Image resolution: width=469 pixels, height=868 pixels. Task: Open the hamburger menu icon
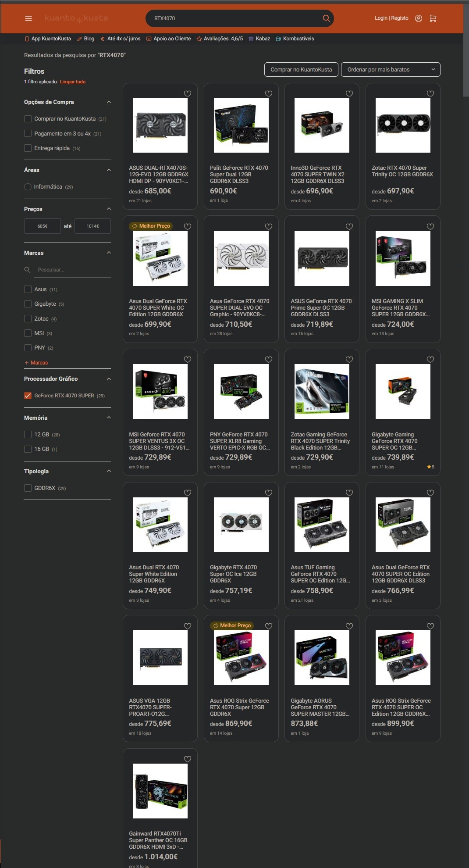(x=28, y=18)
